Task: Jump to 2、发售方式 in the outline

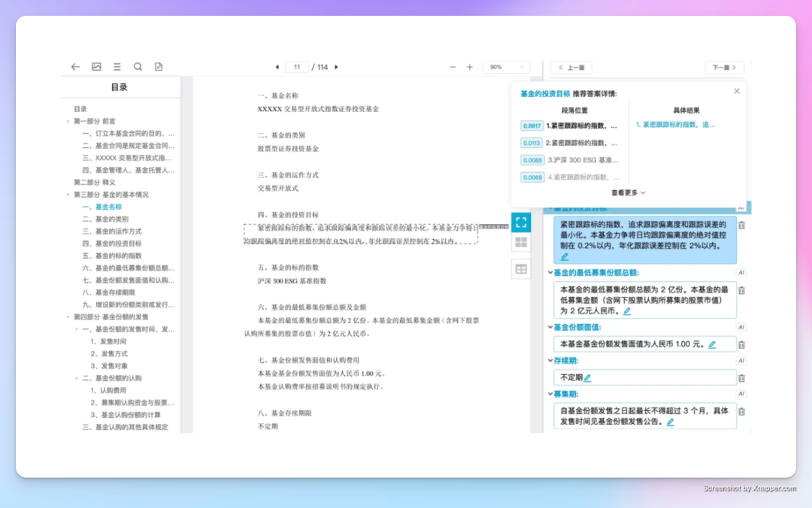Action: tap(109, 354)
